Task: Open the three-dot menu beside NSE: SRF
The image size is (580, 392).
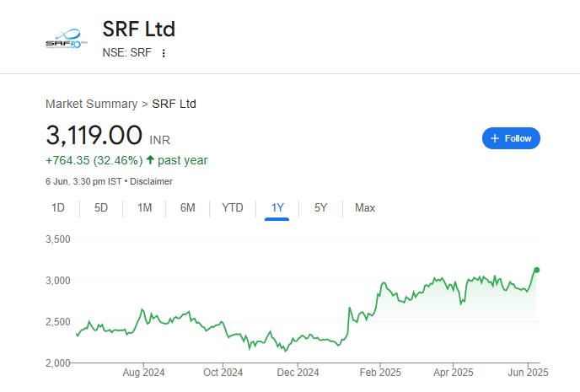Action: pos(164,53)
